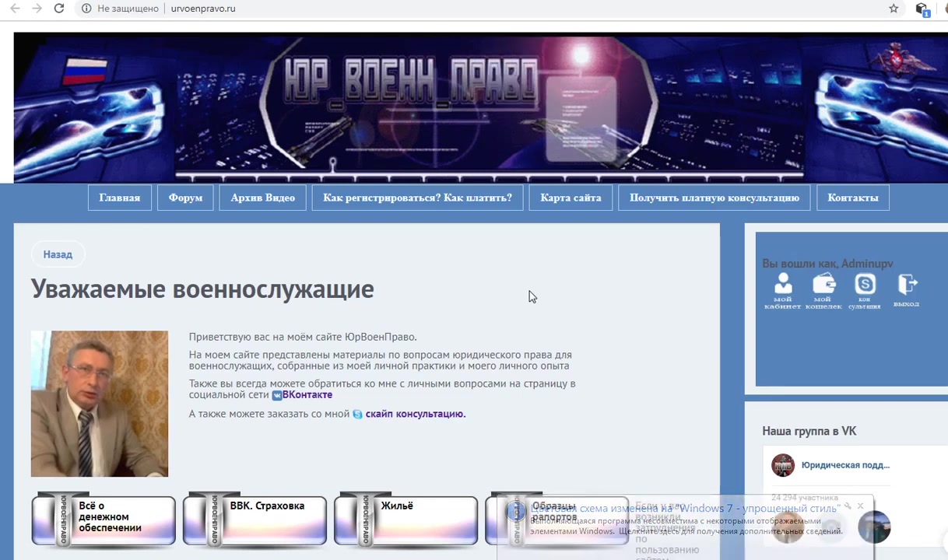This screenshot has width=948, height=560.
Task: Open 'Как регистрироваться? Как платить?' menu item
Action: coord(417,198)
